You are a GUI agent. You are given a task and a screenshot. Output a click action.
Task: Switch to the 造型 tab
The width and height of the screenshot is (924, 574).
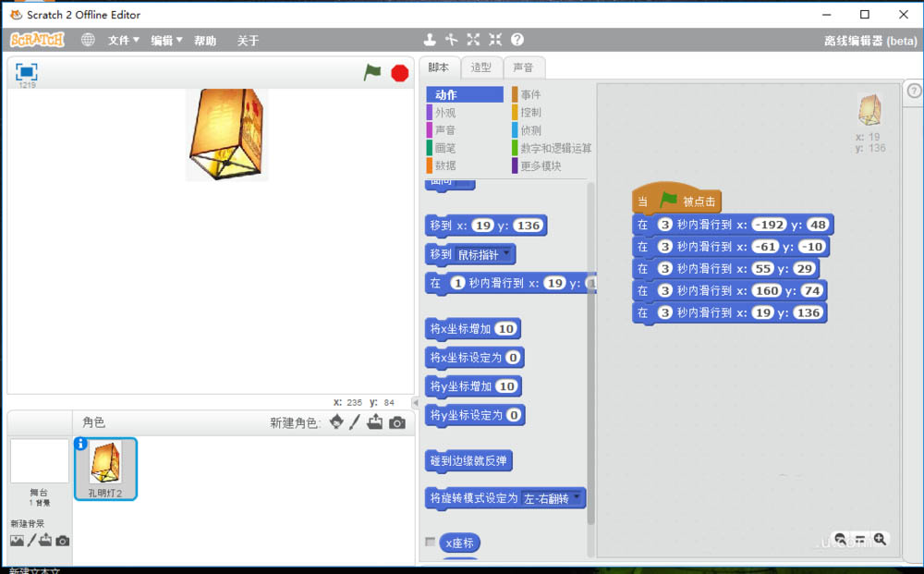[480, 67]
